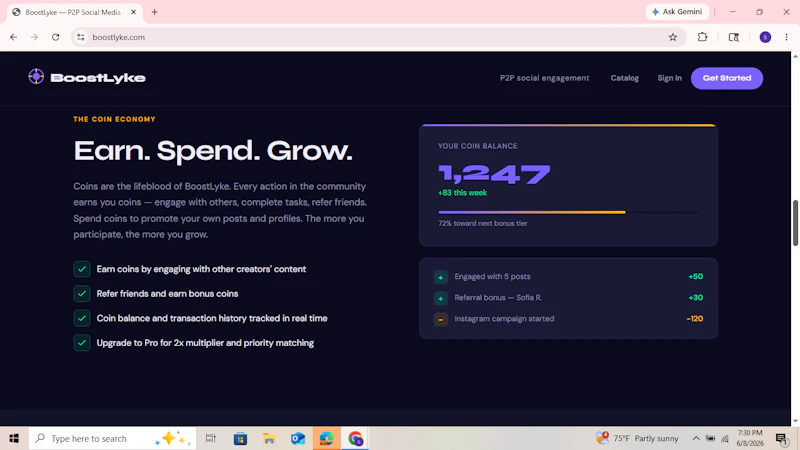Show hidden system tray icons

[x=696, y=438]
